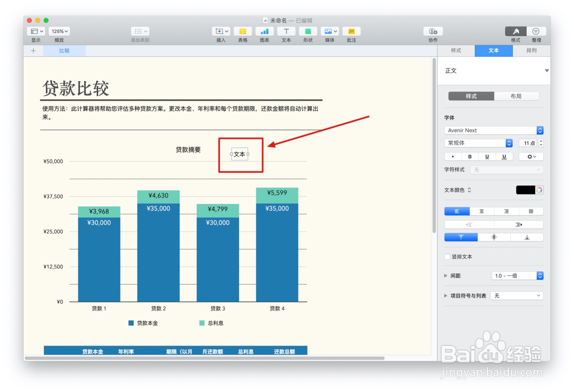This screenshot has width=574, height=392.
Task: Select the 比较 sheet tab
Action: coord(64,51)
